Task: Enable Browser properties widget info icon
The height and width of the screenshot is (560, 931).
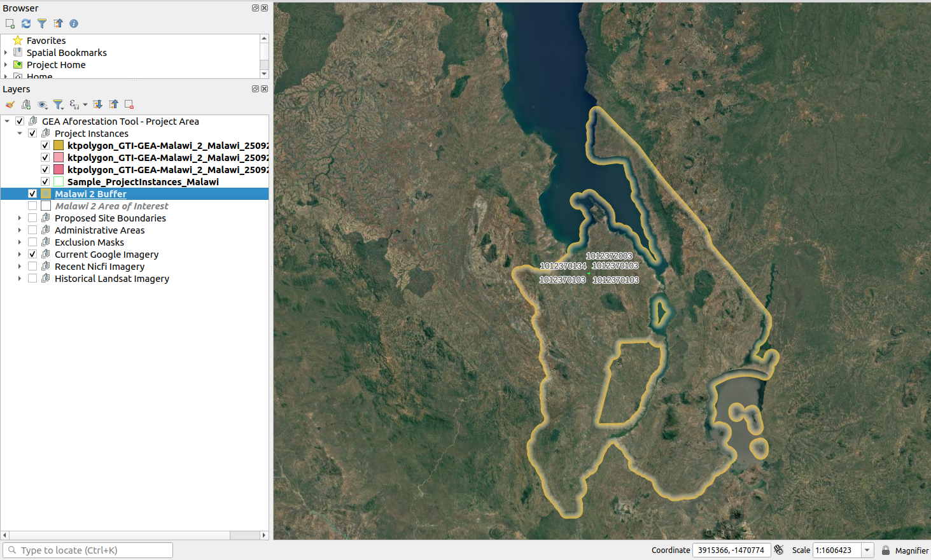Action: tap(74, 24)
